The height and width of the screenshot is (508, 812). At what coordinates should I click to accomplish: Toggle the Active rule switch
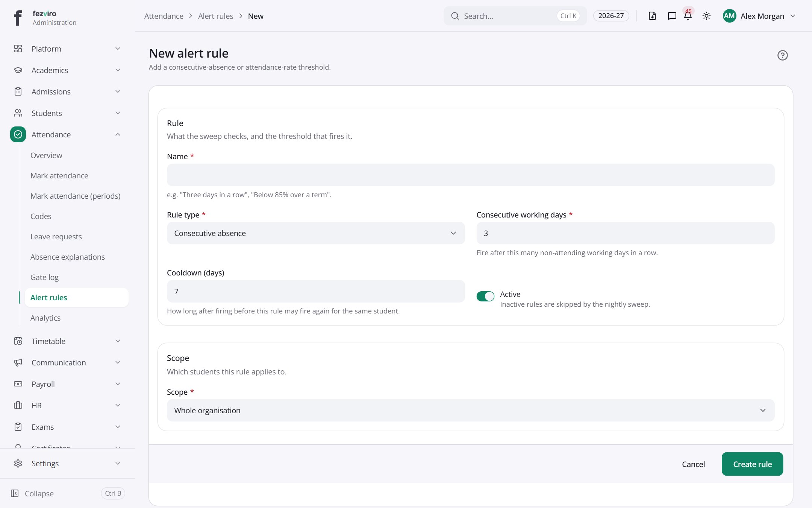485,297
